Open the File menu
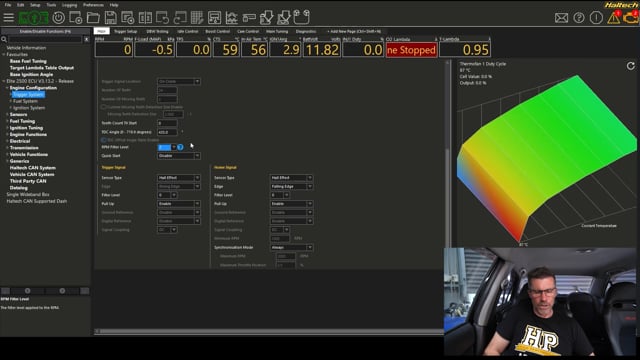640x360 pixels. pyautogui.click(x=8, y=5)
